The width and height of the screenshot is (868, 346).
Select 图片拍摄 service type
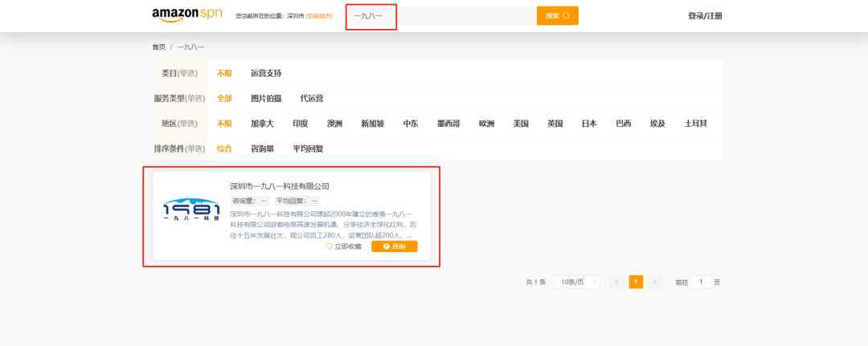266,99
